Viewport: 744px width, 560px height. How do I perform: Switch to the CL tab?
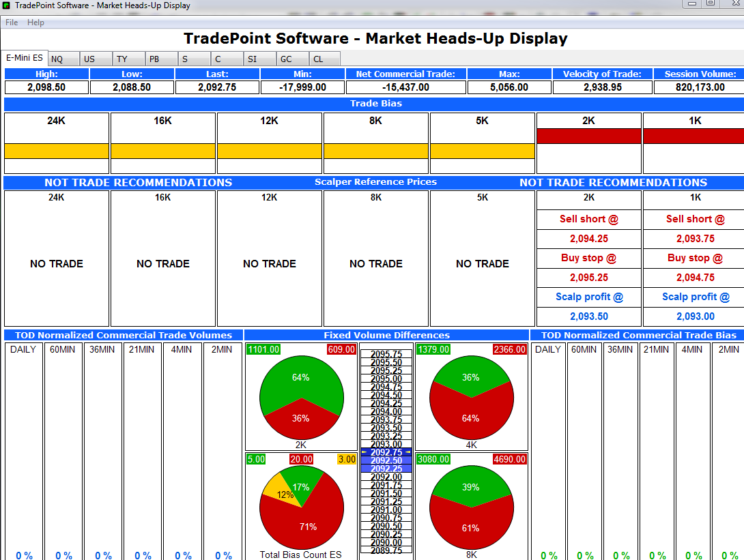coord(325,59)
